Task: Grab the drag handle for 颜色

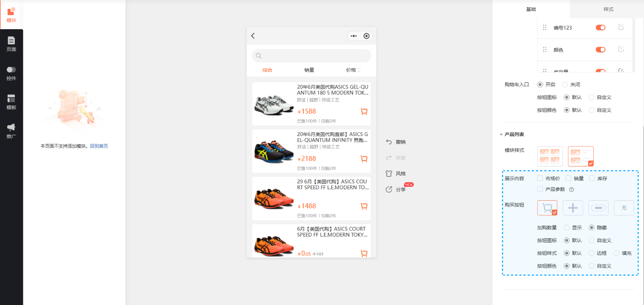Action: pyautogui.click(x=545, y=50)
